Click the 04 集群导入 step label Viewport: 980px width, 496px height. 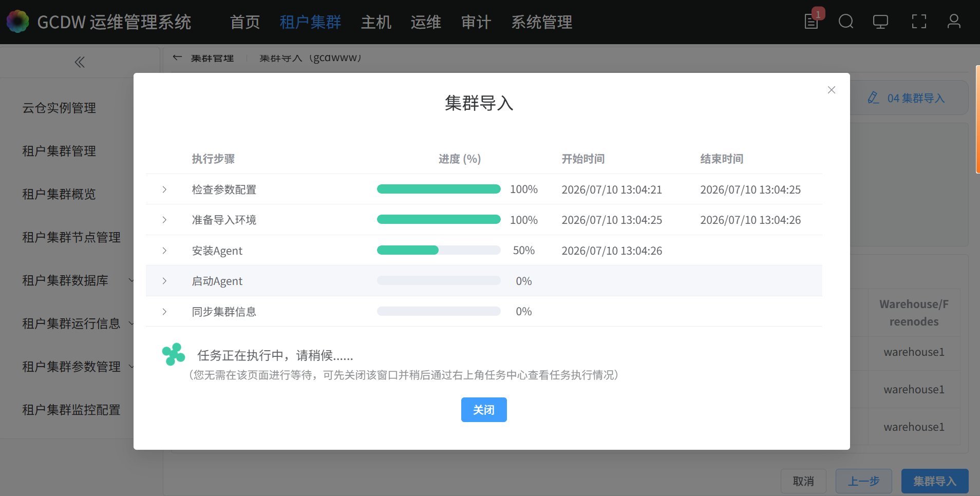(x=916, y=98)
